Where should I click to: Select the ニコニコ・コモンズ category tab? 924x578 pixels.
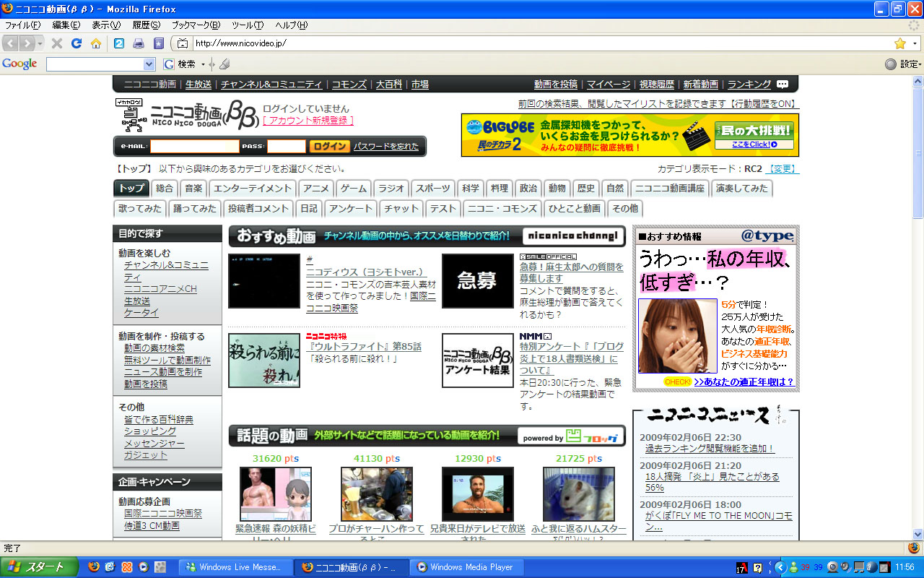(502, 208)
